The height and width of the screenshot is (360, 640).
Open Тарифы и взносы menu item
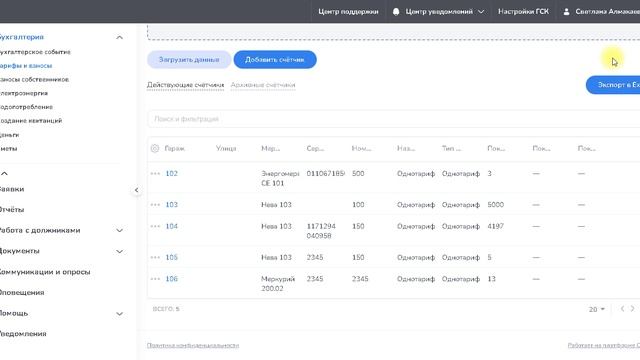tap(26, 66)
